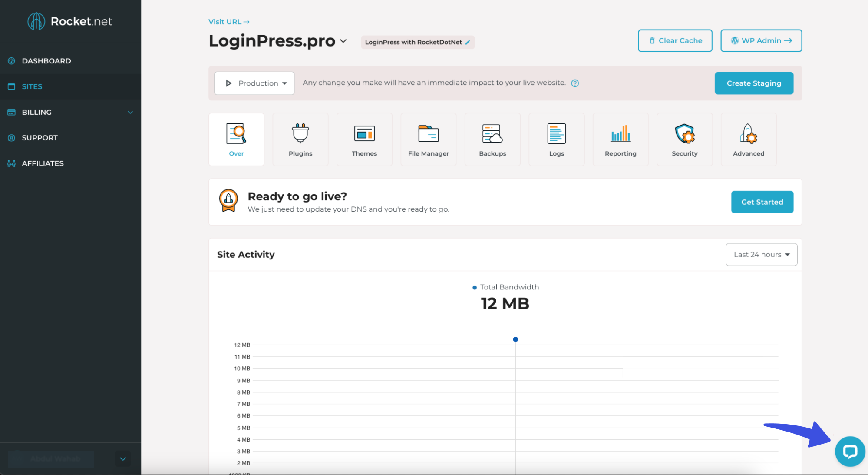Viewport: 868px width, 475px height.
Task: Click the Rocket.net logo
Action: click(70, 21)
